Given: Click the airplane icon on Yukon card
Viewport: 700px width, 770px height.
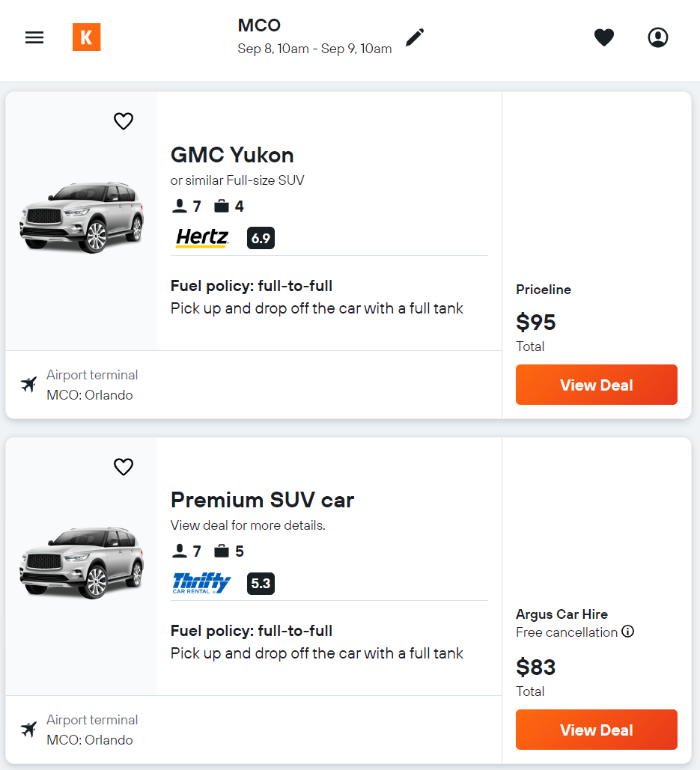Looking at the screenshot, I should (x=28, y=385).
